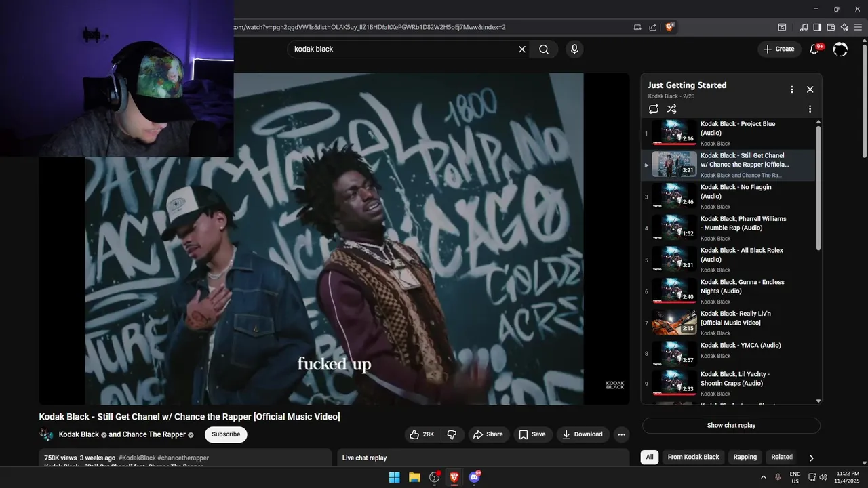Open Discord from taskbar

(475, 477)
